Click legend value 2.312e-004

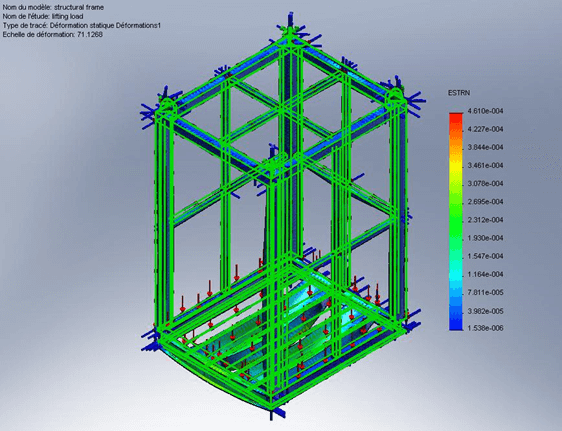tap(485, 220)
